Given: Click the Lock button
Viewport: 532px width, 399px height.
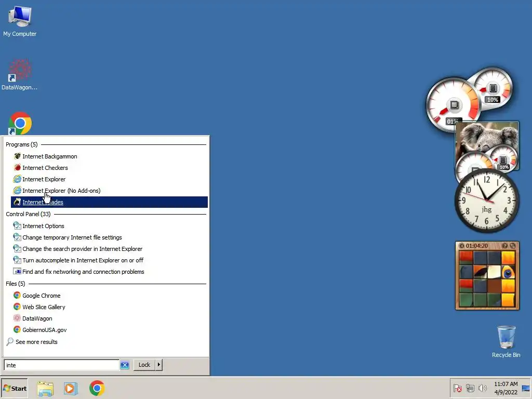Looking at the screenshot, I should pos(144,365).
